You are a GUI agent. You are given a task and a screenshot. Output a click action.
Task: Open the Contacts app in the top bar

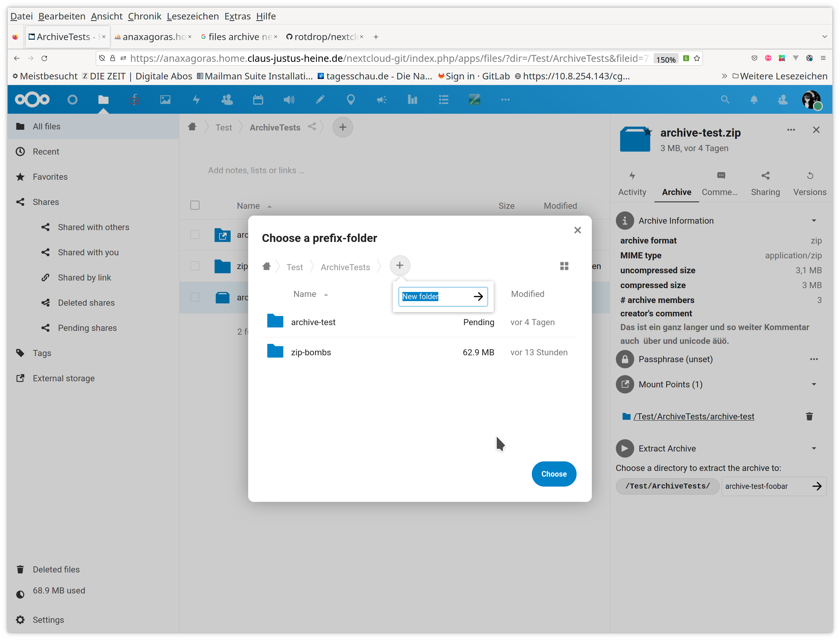point(227,100)
